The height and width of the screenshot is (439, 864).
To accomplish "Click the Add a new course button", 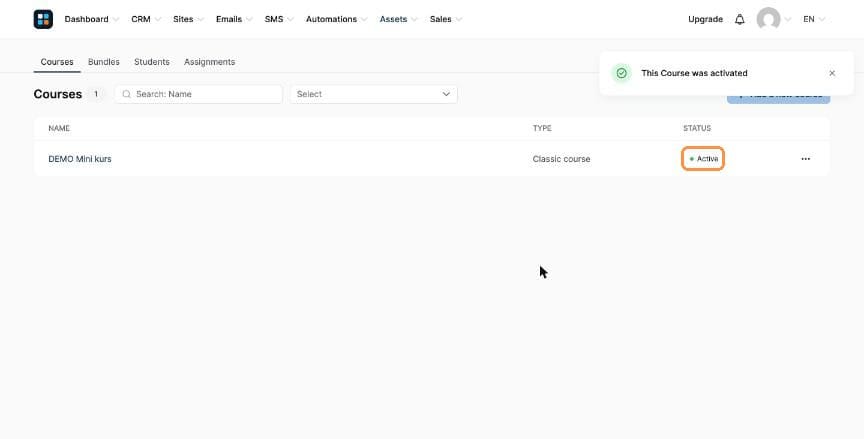I will [x=778, y=97].
